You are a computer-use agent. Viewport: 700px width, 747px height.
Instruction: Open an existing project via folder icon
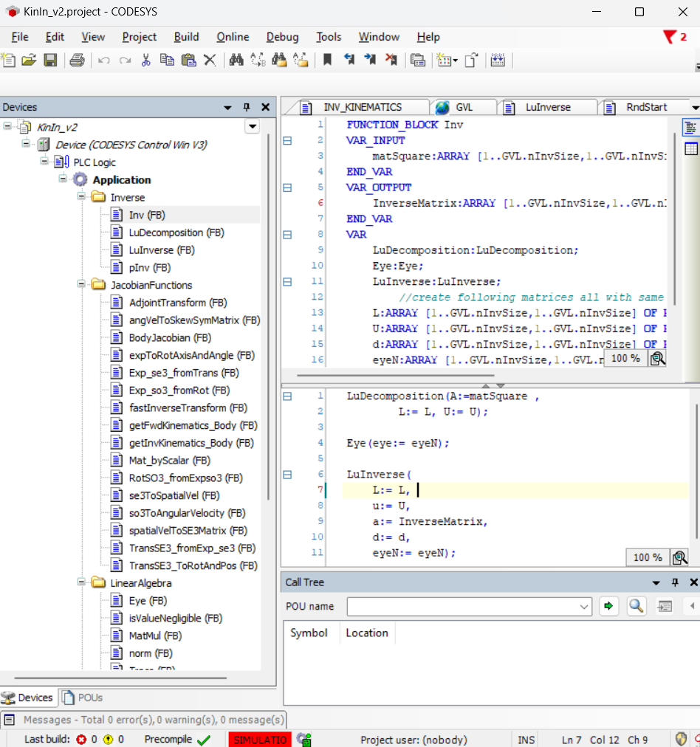point(29,60)
